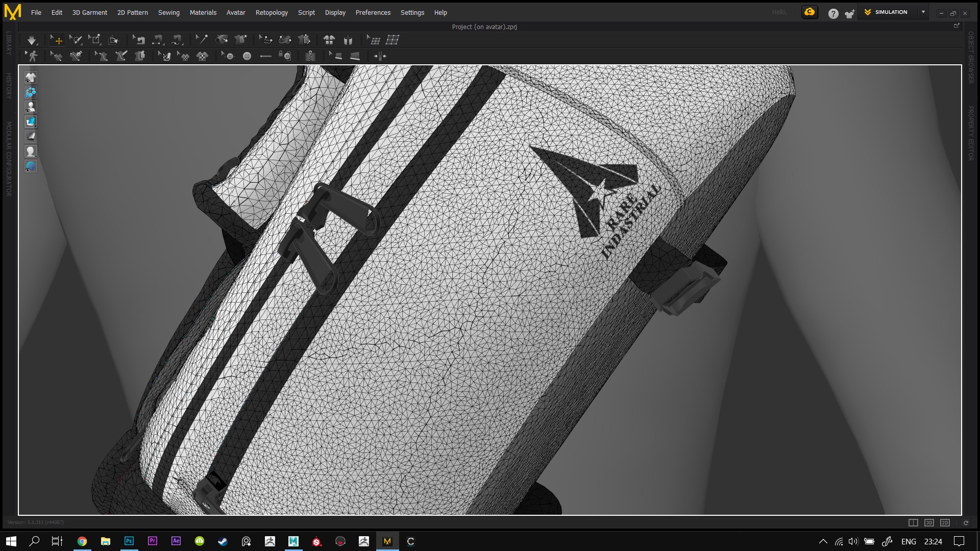The image size is (980, 551).
Task: Click the yellow cloud account icon
Action: [x=810, y=12]
